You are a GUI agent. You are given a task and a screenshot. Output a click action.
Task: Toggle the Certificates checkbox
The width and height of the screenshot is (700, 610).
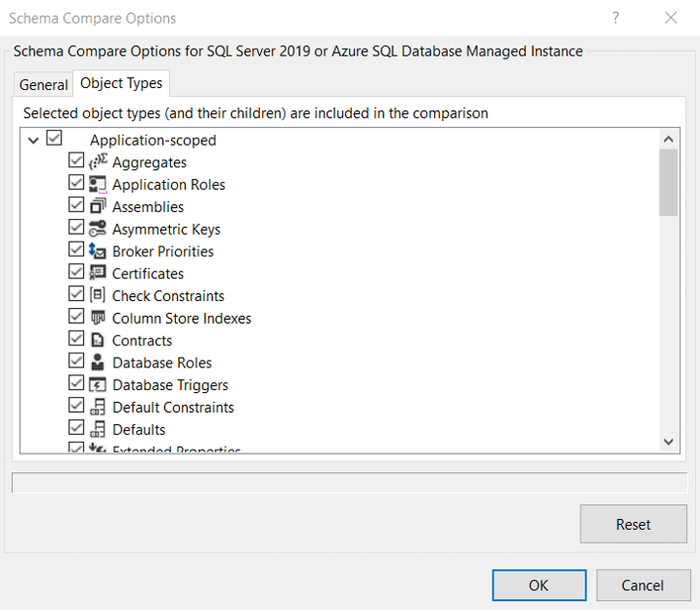point(76,272)
